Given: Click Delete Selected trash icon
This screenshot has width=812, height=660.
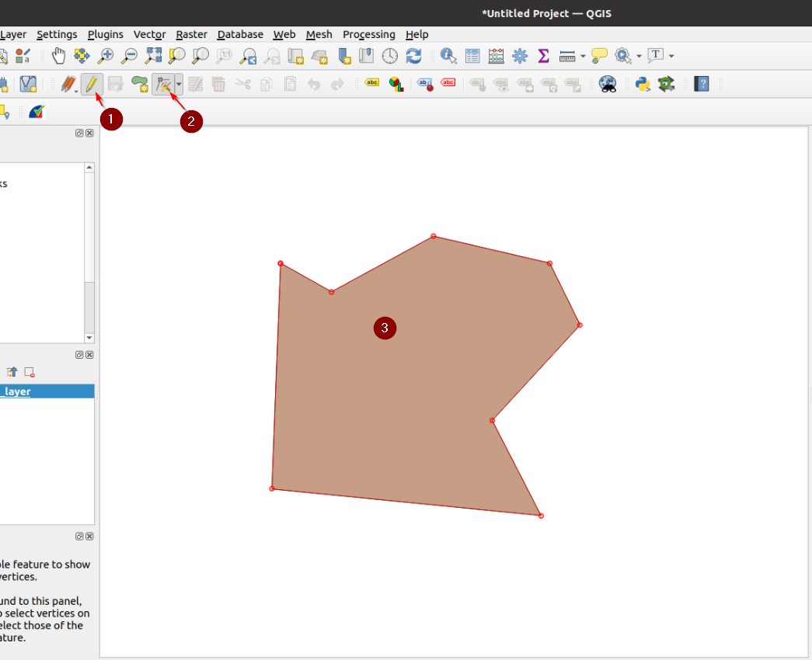Looking at the screenshot, I should click(x=218, y=84).
